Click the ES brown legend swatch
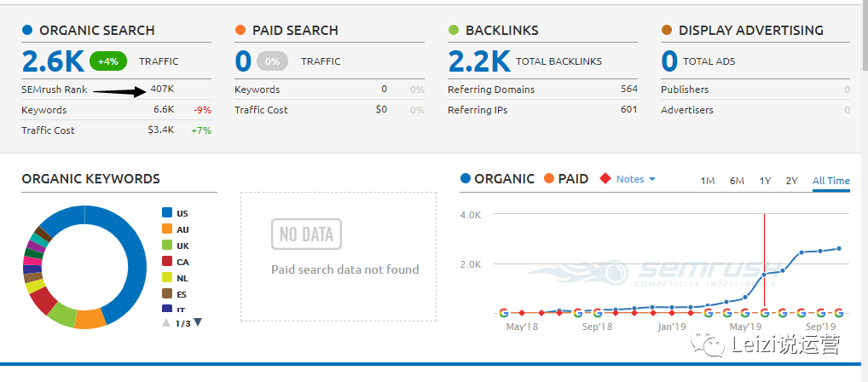The image size is (868, 382). point(166,293)
